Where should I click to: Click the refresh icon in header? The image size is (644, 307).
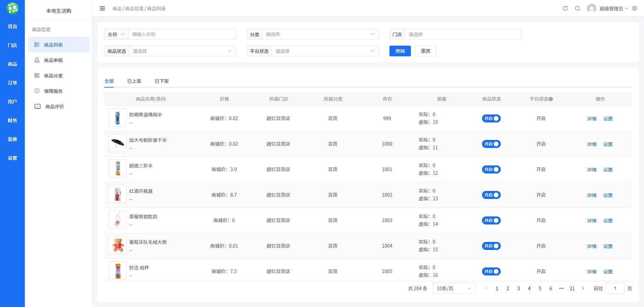(x=565, y=8)
